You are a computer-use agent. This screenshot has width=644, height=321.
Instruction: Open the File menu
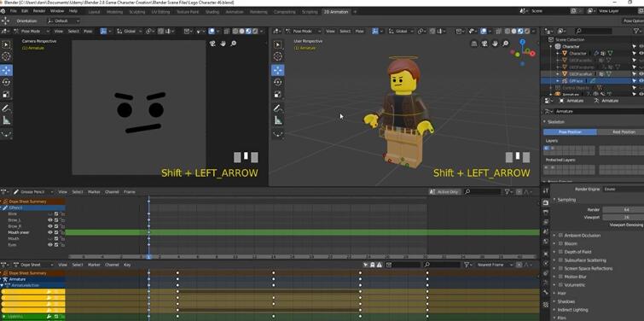(x=13, y=11)
